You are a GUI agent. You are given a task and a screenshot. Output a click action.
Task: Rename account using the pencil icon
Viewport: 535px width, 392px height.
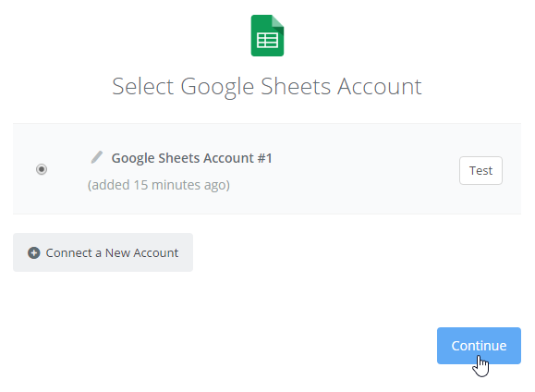[x=97, y=157]
